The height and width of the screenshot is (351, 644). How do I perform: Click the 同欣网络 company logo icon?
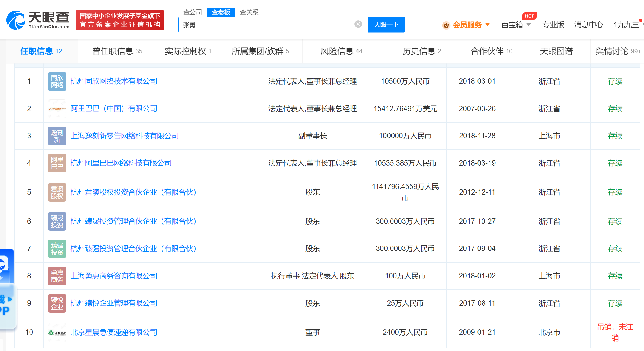click(x=57, y=81)
